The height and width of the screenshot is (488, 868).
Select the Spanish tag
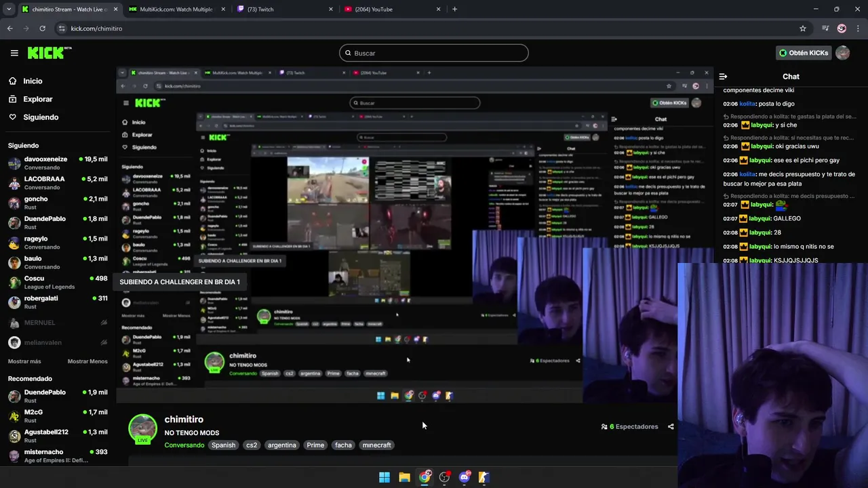223,445
